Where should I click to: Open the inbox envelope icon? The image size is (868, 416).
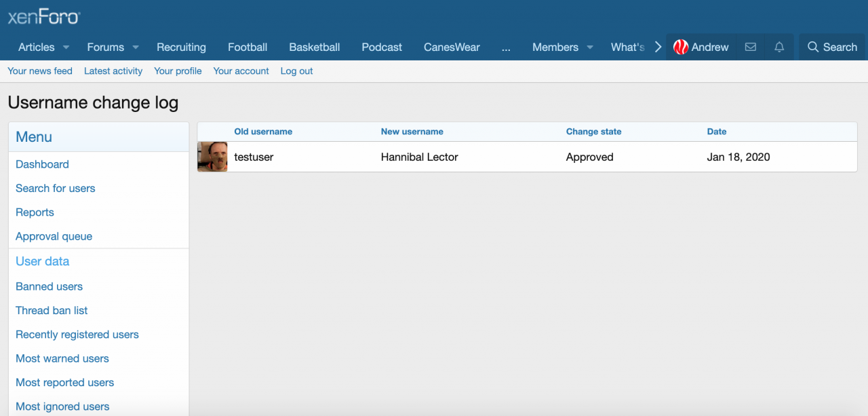(x=750, y=47)
